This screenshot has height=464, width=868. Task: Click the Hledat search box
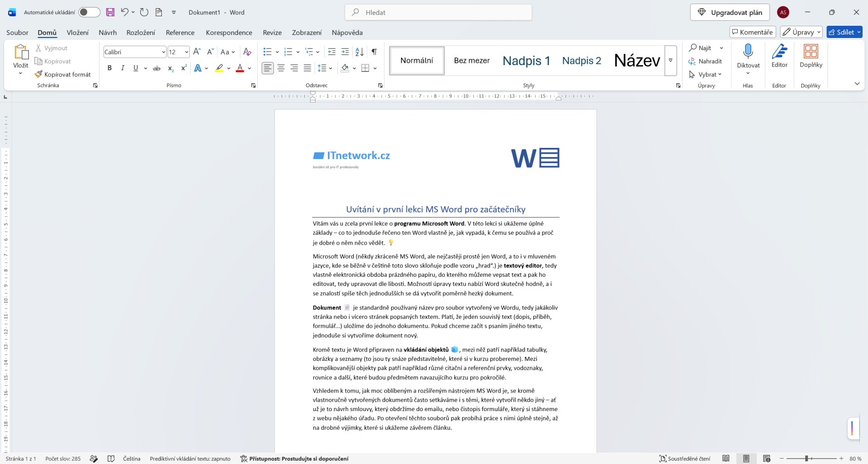tap(438, 12)
